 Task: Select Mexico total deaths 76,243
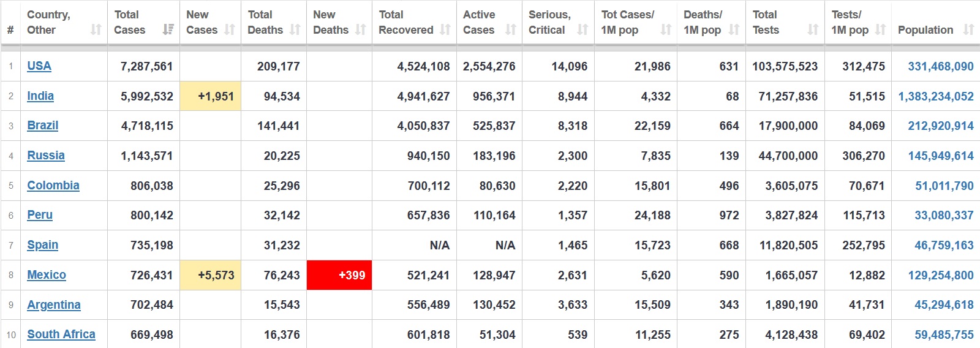click(282, 275)
